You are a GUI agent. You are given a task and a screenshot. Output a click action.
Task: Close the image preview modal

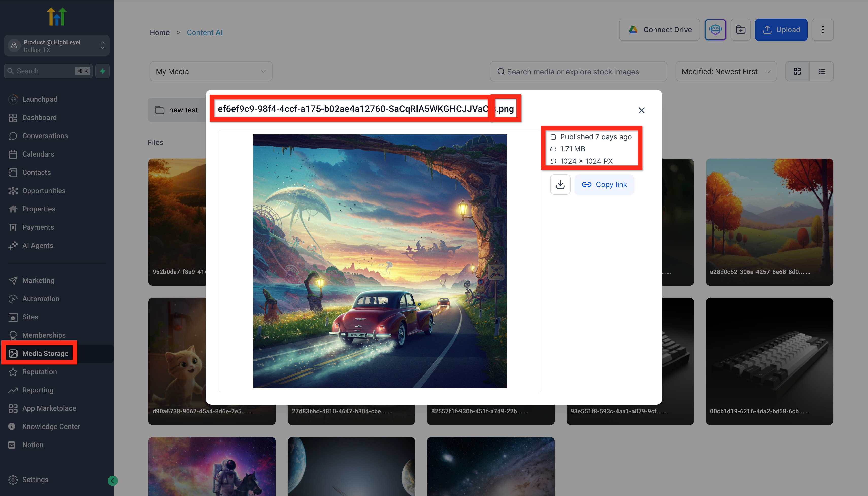641,110
